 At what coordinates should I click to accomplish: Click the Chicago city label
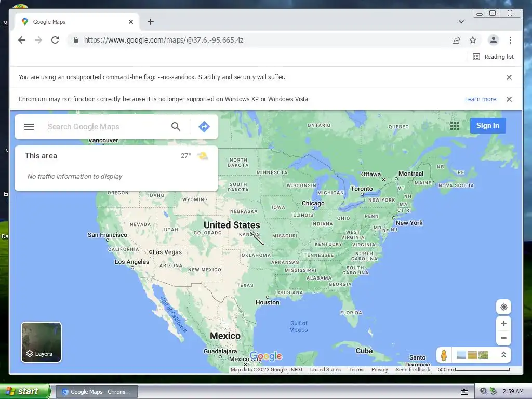pyautogui.click(x=313, y=203)
